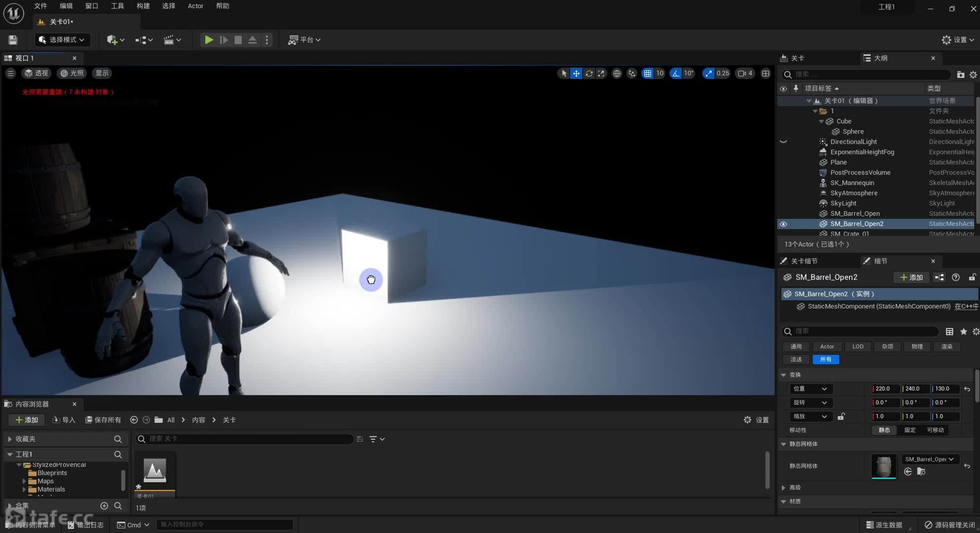This screenshot has height=533, width=980.
Task: Open the 构建 menu
Action: pos(143,6)
